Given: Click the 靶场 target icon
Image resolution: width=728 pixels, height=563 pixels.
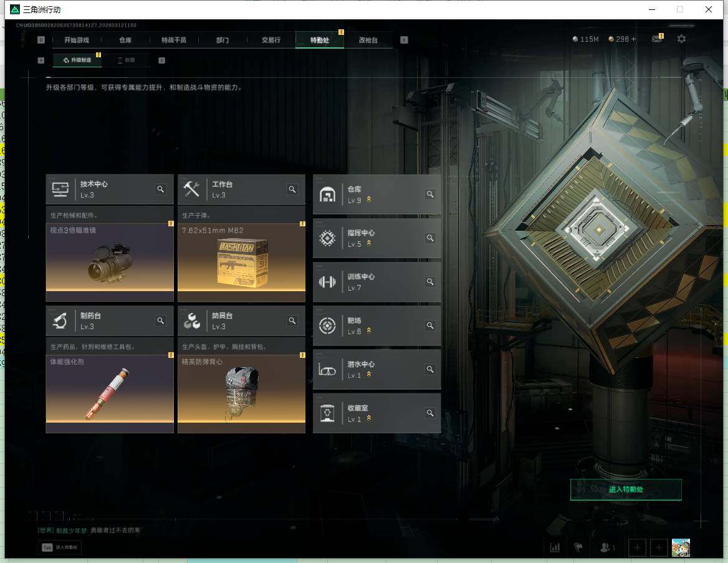Looking at the screenshot, I should coord(327,325).
